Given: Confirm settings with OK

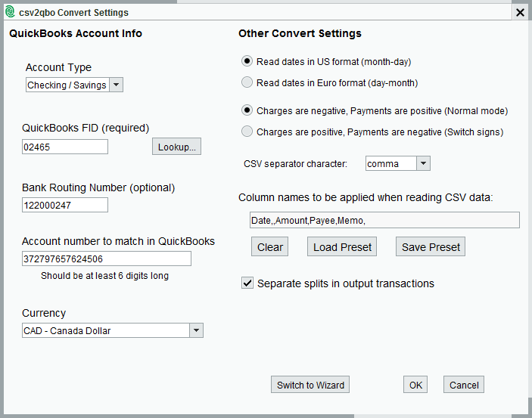Looking at the screenshot, I should [415, 385].
